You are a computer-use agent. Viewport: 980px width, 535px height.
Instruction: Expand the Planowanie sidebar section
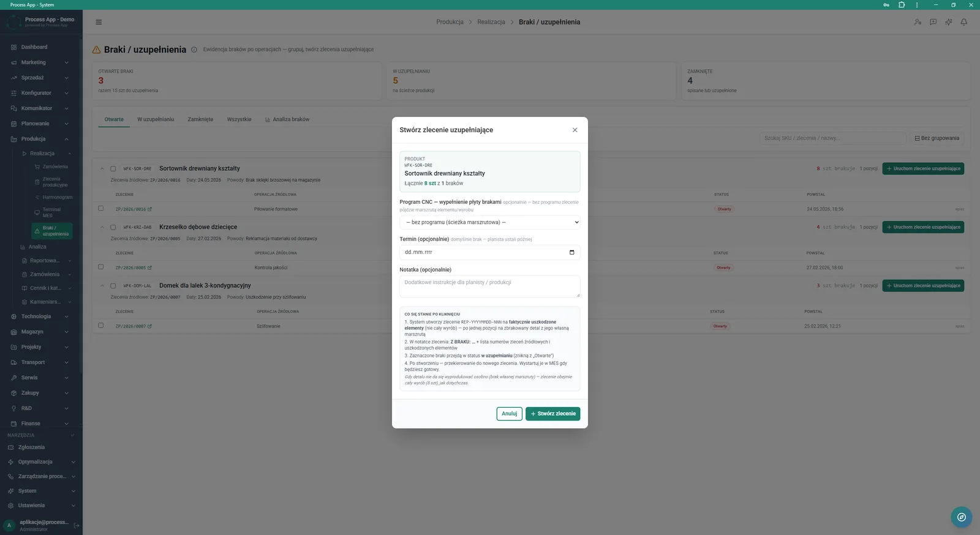(x=41, y=124)
